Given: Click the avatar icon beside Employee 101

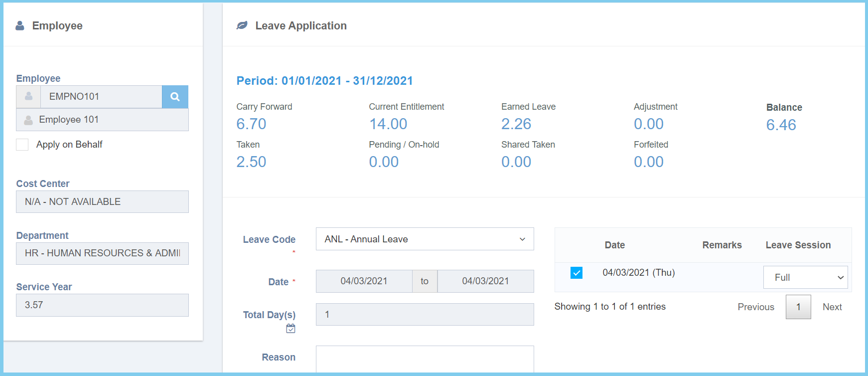Looking at the screenshot, I should tap(28, 120).
